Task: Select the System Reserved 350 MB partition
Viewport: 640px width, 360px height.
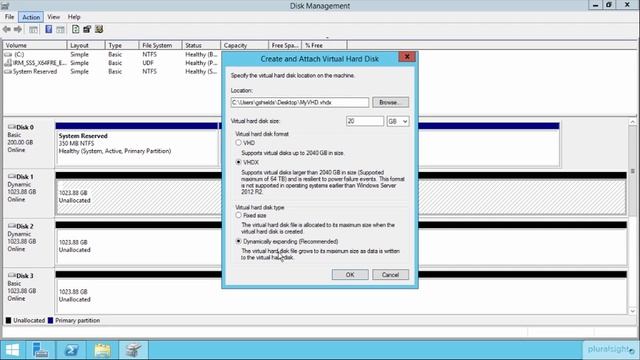Action: point(137,144)
